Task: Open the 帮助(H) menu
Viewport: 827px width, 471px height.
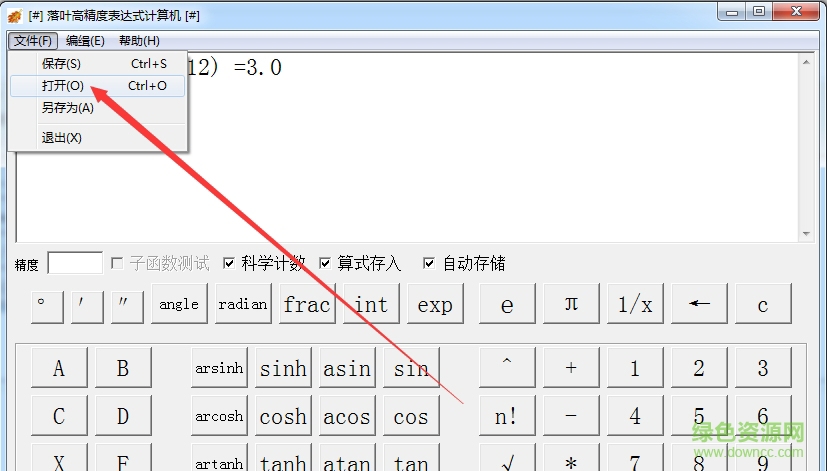Action: (x=139, y=41)
